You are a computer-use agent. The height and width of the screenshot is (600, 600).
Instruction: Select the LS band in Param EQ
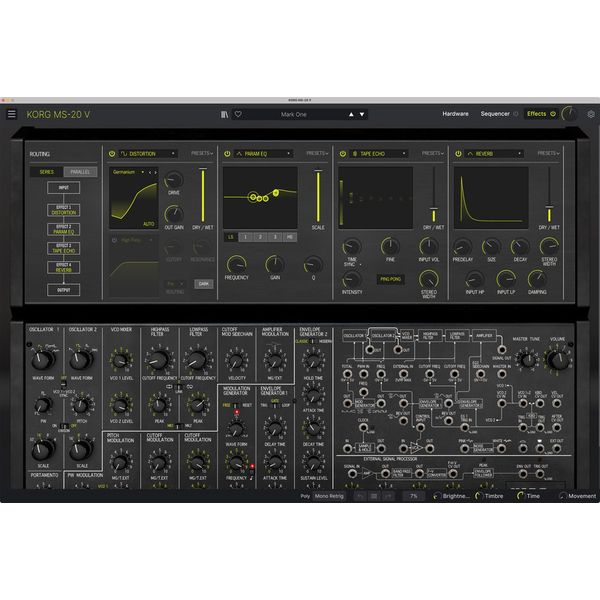pyautogui.click(x=230, y=237)
